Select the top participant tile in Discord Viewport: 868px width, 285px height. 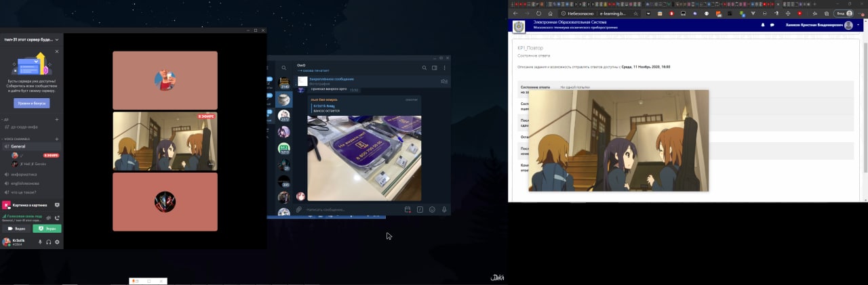pos(165,80)
